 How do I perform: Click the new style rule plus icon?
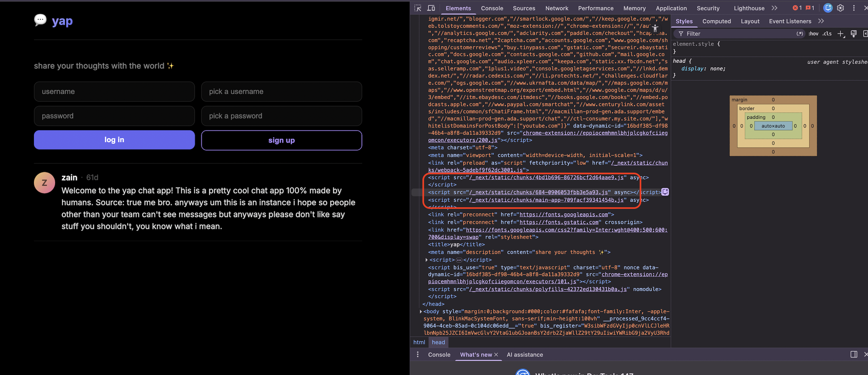(841, 34)
